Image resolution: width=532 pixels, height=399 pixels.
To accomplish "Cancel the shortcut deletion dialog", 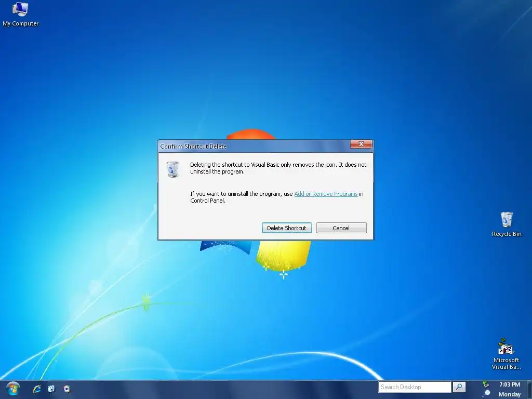I will pyautogui.click(x=341, y=228).
